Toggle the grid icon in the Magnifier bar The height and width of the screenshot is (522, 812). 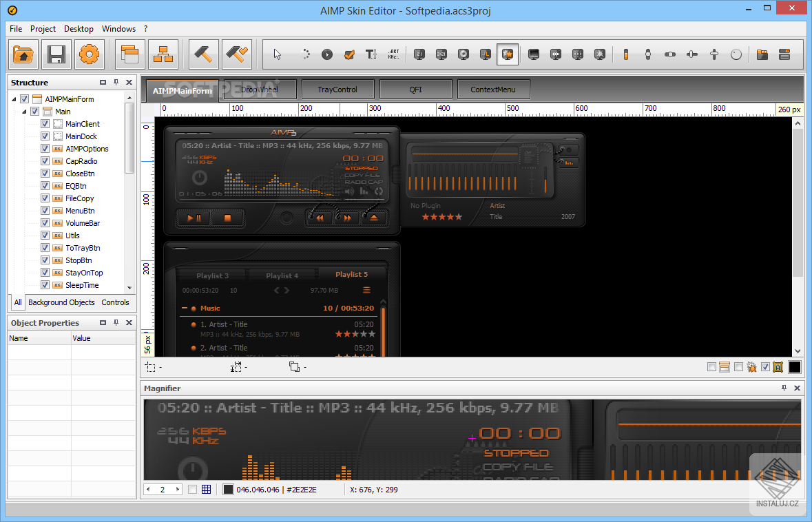205,490
